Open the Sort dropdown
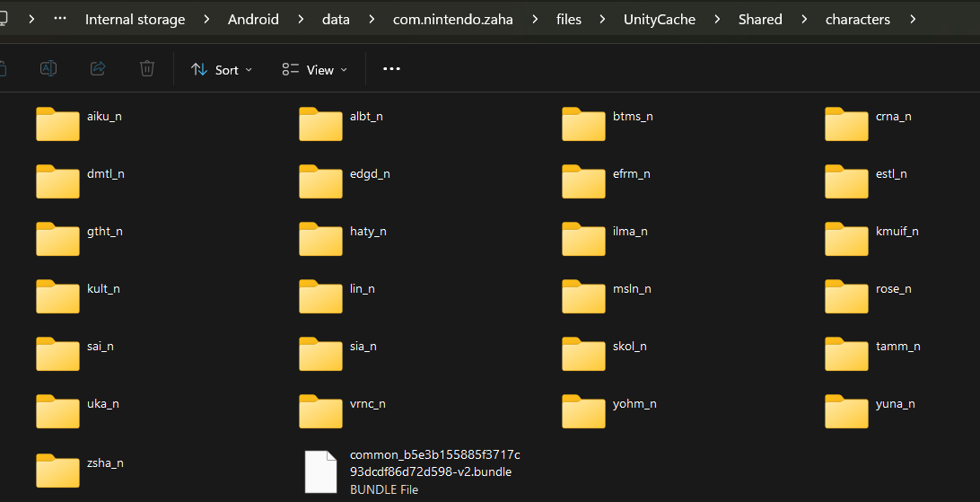980x502 pixels. click(x=222, y=69)
